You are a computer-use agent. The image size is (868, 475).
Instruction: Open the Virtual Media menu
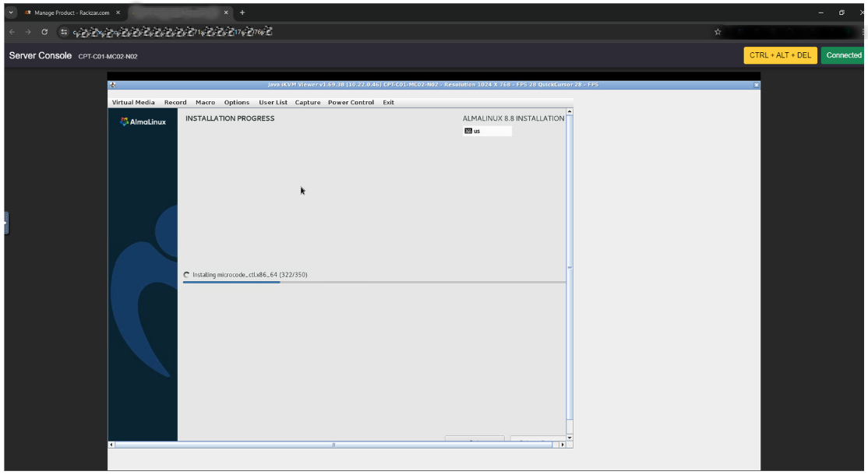(133, 102)
